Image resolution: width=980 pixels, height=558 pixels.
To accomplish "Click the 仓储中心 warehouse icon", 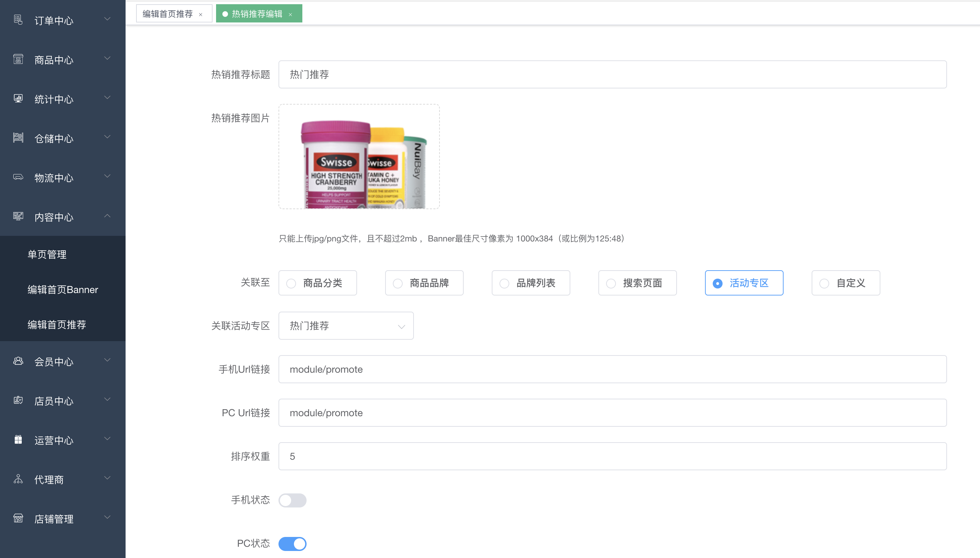I will click(18, 138).
